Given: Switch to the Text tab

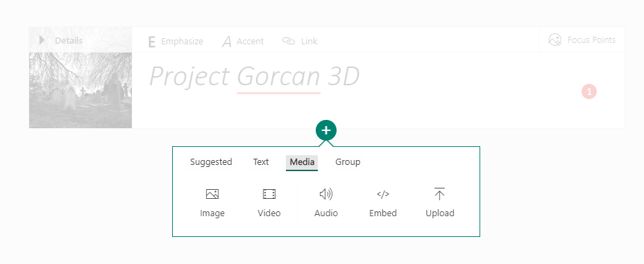Looking at the screenshot, I should point(261,162).
